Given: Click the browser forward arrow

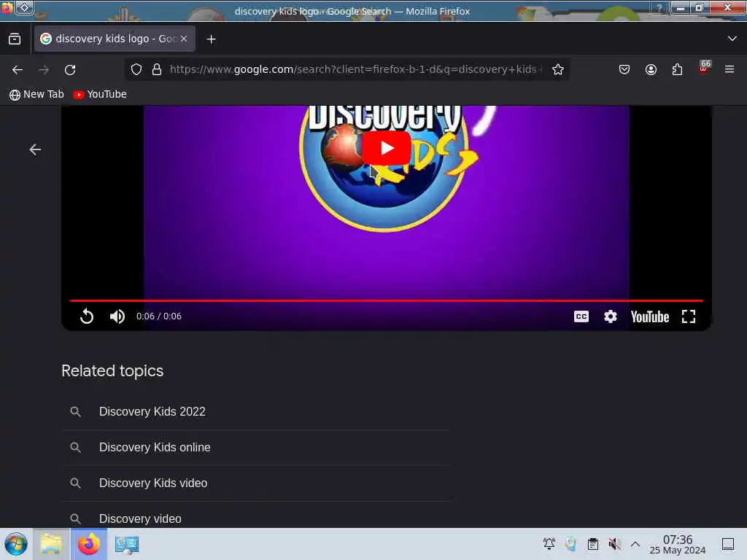Looking at the screenshot, I should tap(44, 69).
